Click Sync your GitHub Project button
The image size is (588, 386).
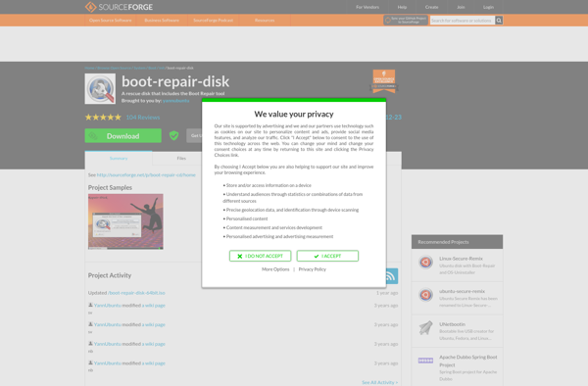click(406, 21)
